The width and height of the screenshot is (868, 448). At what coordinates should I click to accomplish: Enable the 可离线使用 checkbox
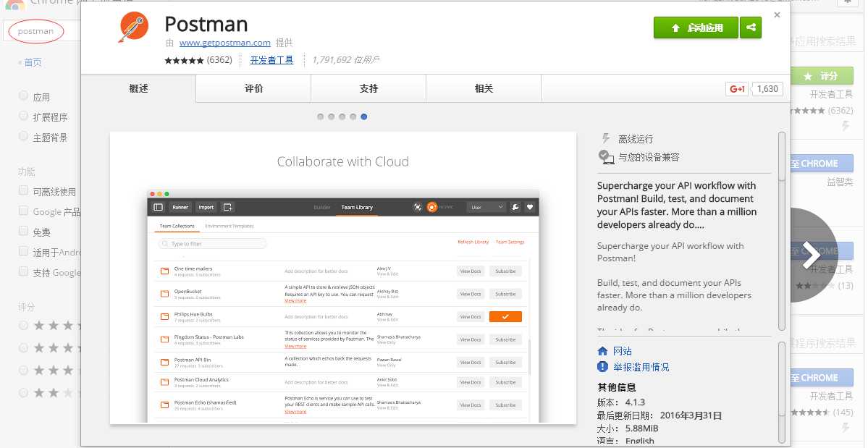click(23, 190)
